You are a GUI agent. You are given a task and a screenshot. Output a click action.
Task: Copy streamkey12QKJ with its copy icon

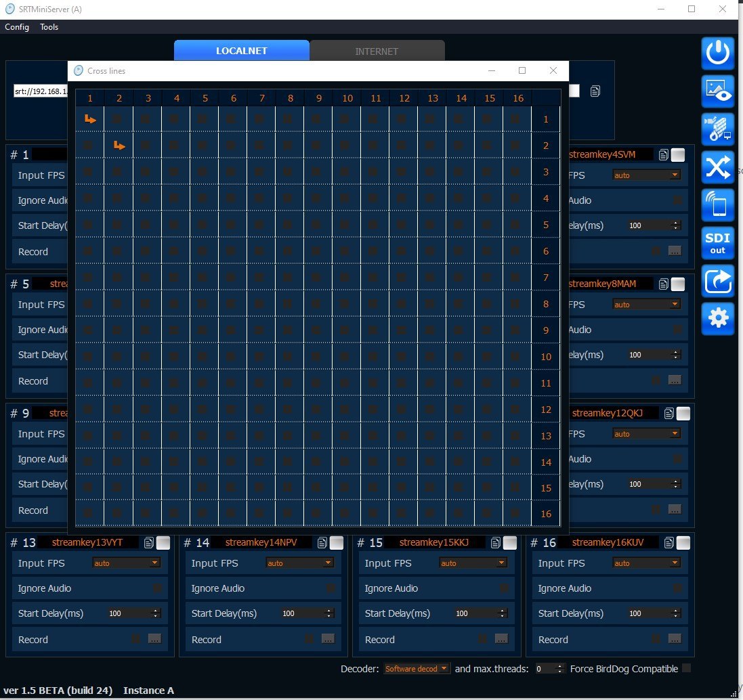pos(668,414)
